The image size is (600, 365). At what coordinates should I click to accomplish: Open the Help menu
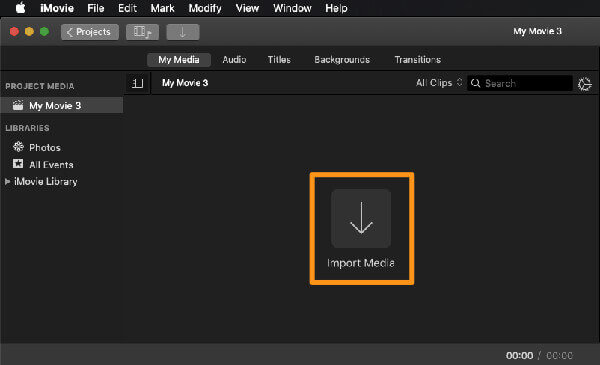(x=336, y=8)
